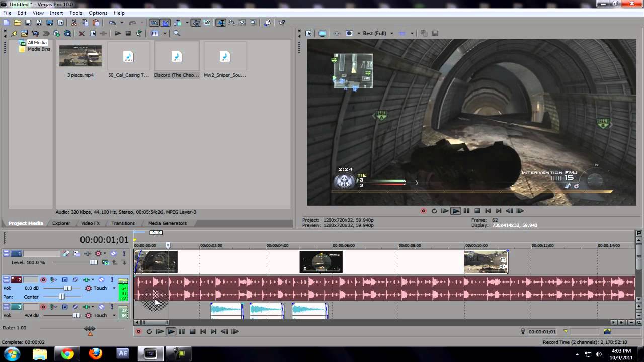Screen dimensions: 644x362
Task: Select the Envelope Edit tool
Action: point(232,23)
